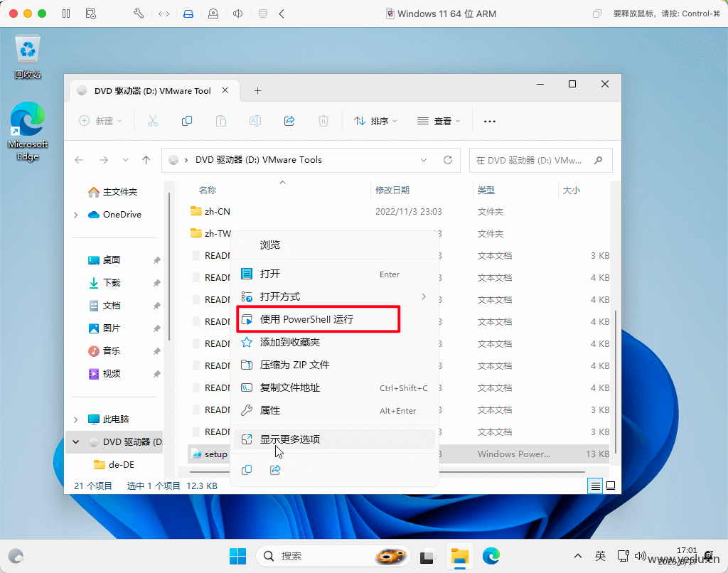728x573 pixels.
Task: Open the Sort dropdown menu
Action: pyautogui.click(x=375, y=121)
